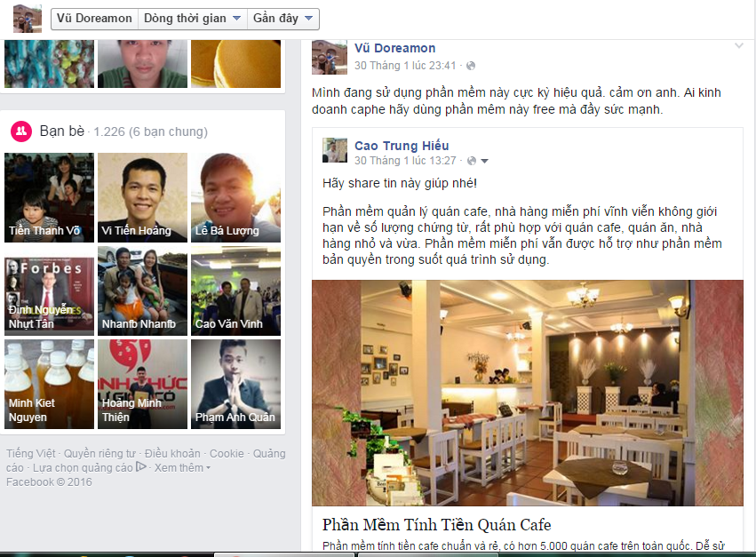Screen dimensions: 756x557
Task: Open the Gần đây dropdown
Action: [x=283, y=19]
